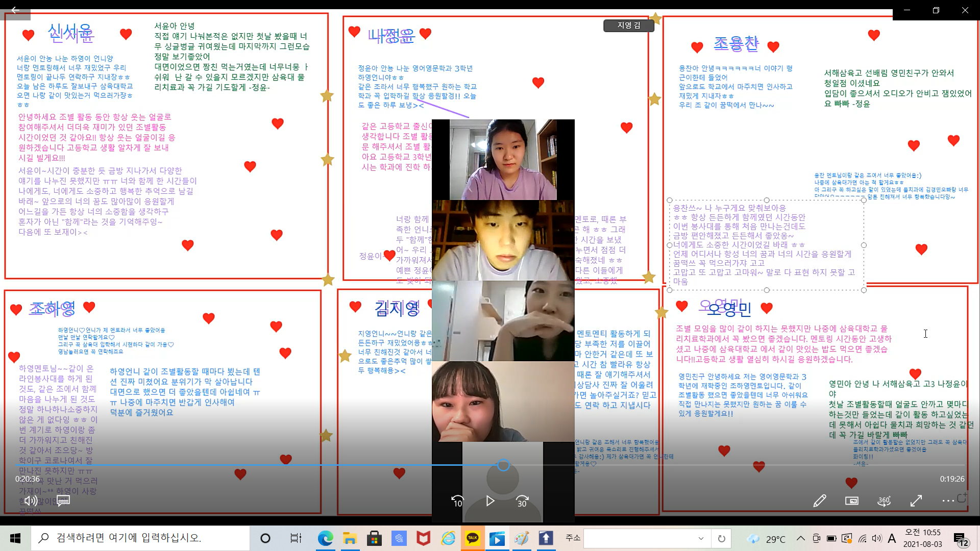
Task: Click the Windows Start button
Action: (15, 538)
